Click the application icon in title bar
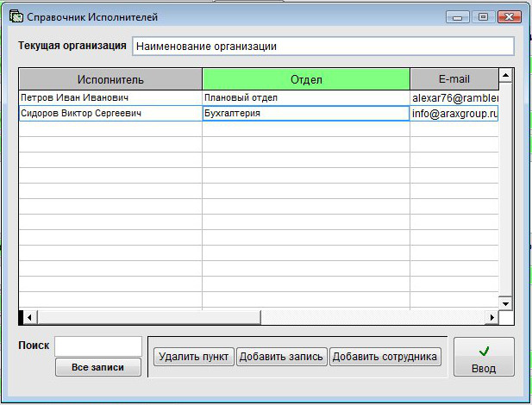The image size is (532, 405). pyautogui.click(x=16, y=16)
